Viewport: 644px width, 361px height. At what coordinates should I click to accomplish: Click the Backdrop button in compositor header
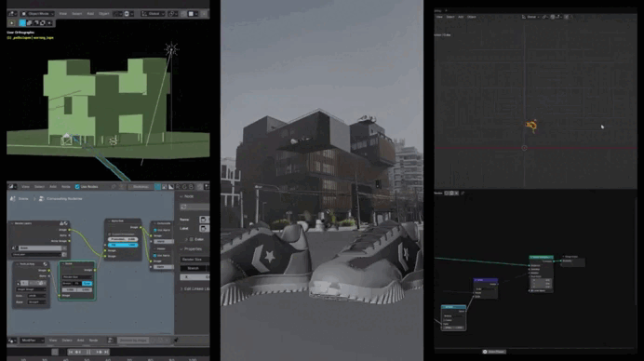pos(141,187)
